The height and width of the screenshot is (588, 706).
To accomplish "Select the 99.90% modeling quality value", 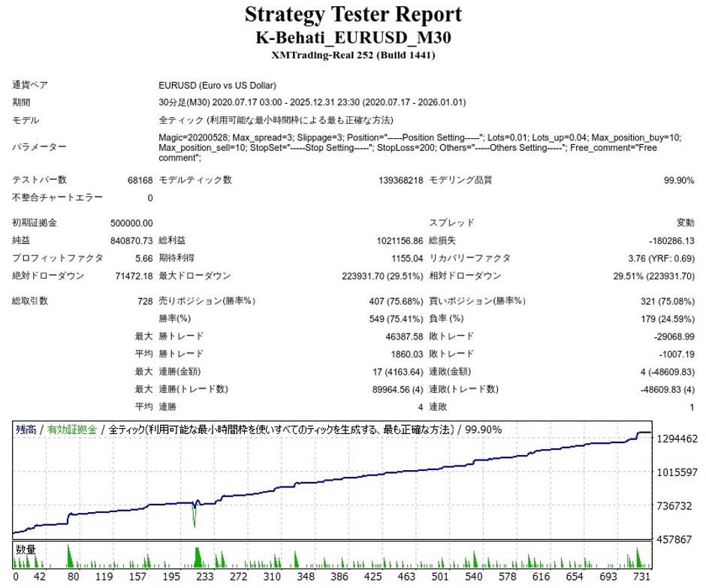I will pyautogui.click(x=678, y=180).
